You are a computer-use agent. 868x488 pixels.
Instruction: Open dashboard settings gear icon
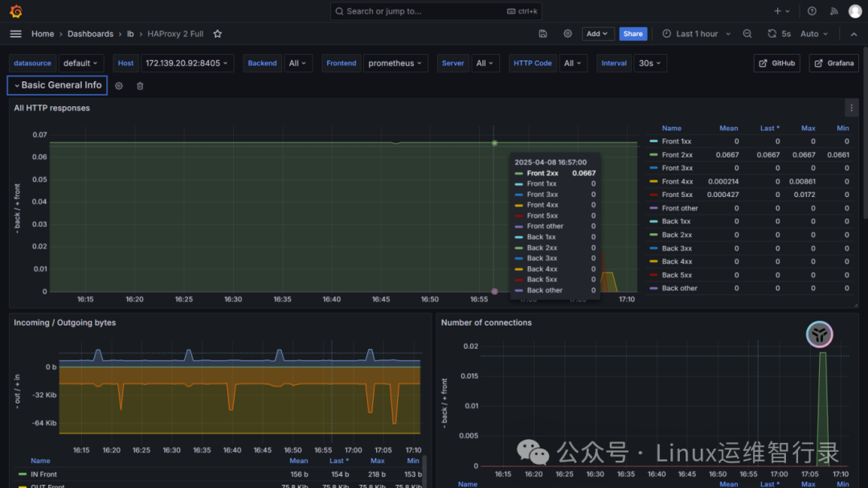pos(567,34)
